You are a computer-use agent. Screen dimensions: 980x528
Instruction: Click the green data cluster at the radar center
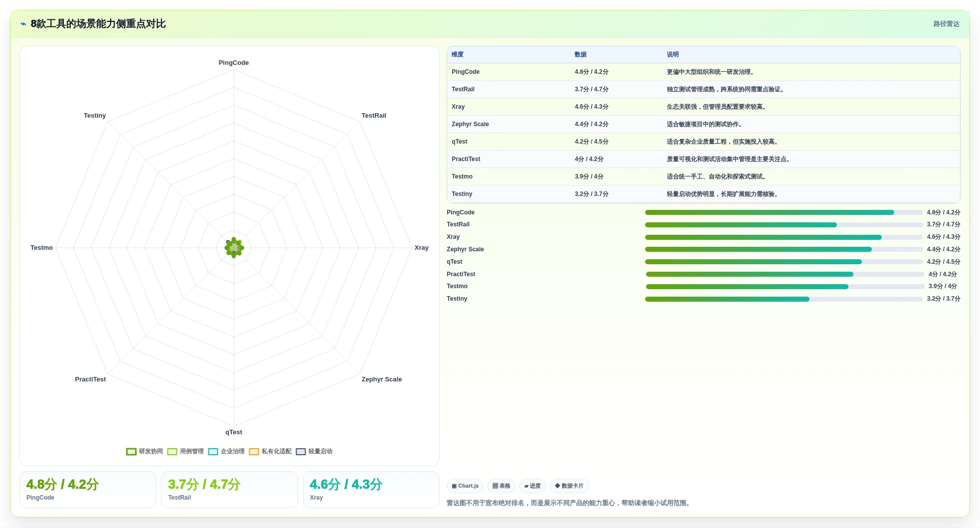(234, 247)
